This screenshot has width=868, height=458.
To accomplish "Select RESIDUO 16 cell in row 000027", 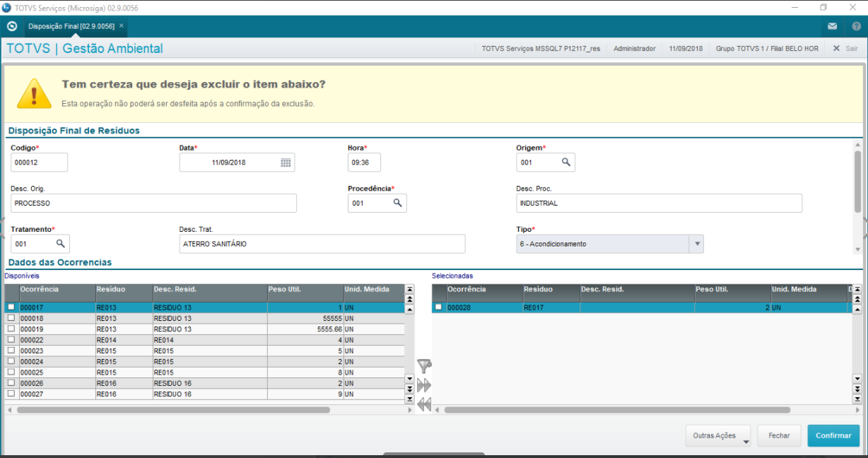I will pos(210,394).
